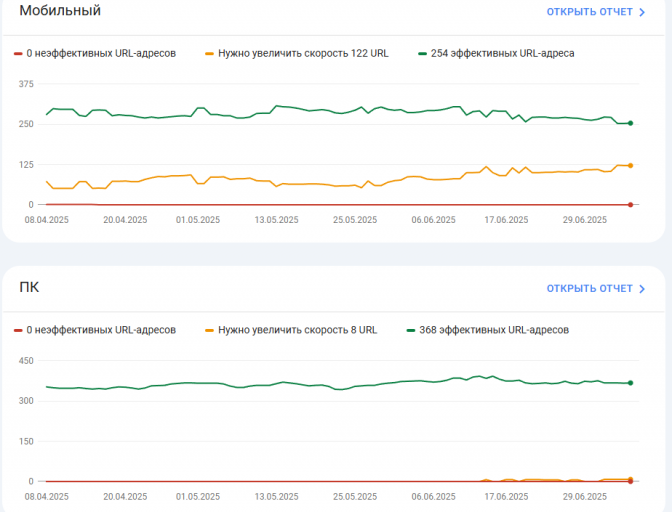Click the 125 y-axis label
This screenshot has width=672, height=512.
coord(26,165)
